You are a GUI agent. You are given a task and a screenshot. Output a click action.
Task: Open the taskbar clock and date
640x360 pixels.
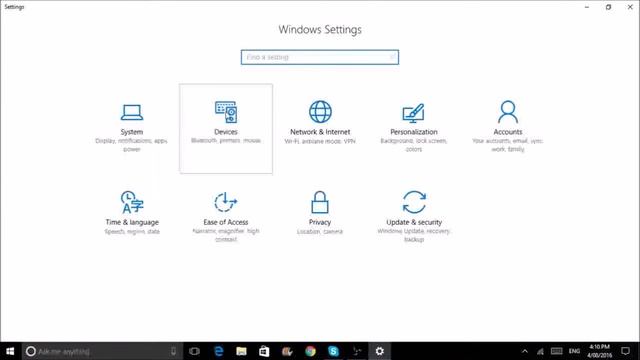pos(599,351)
